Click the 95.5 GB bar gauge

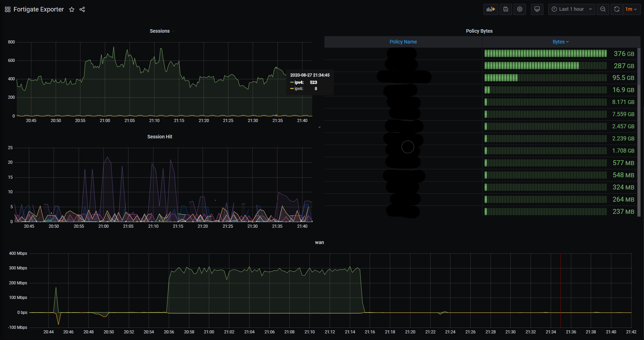(x=545, y=78)
